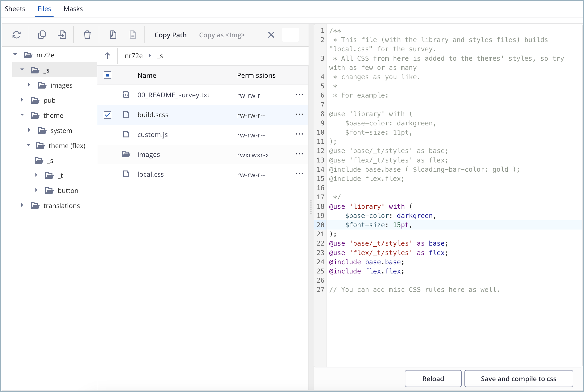Image resolution: width=584 pixels, height=392 pixels.
Task: Select the custom.js file name
Action: pyautogui.click(x=153, y=135)
